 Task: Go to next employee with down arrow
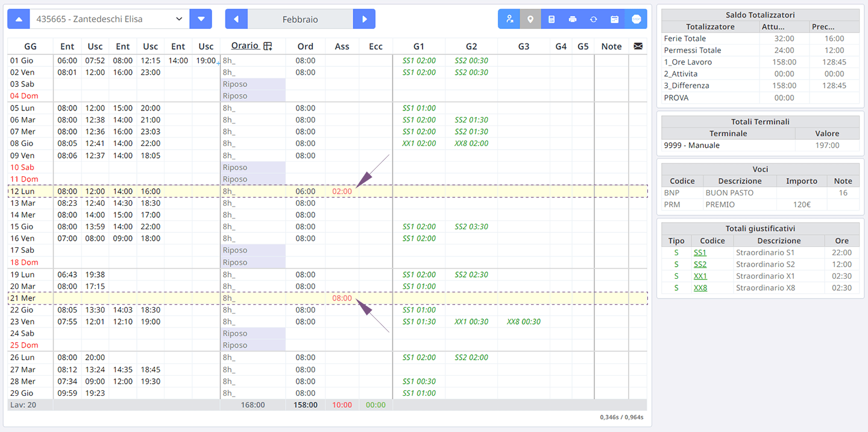(201, 19)
